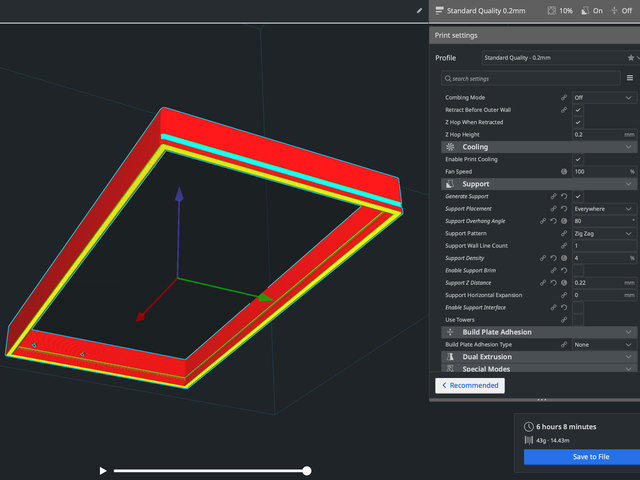This screenshot has height=480, width=640.
Task: Click the layer simulation slider handle
Action: (x=307, y=470)
